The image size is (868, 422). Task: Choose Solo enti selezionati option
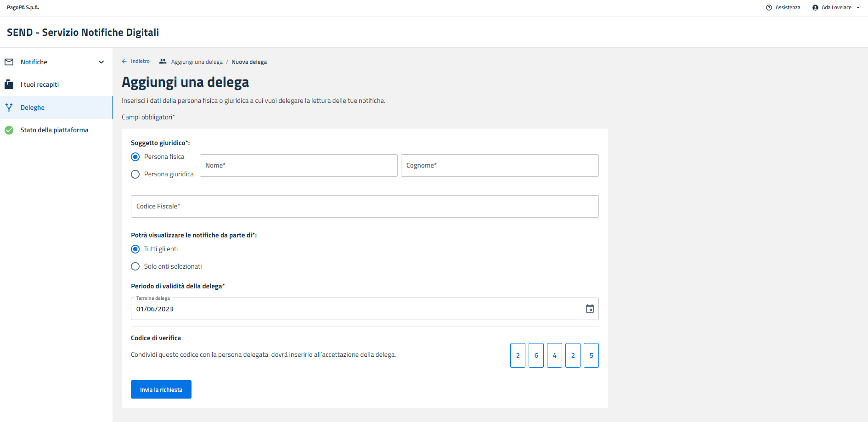tap(135, 266)
